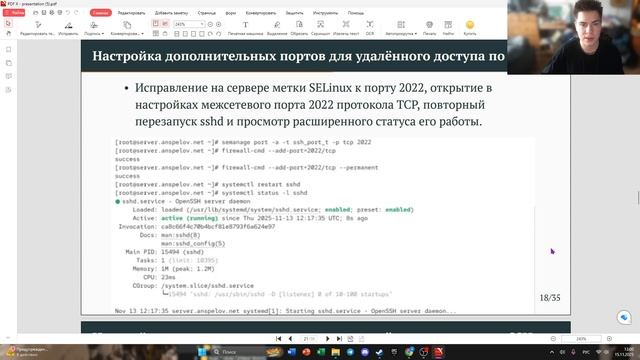The width and height of the screenshot is (640, 360).
Task: Open the zoom level combo box in toolbar
Action: 189,24
